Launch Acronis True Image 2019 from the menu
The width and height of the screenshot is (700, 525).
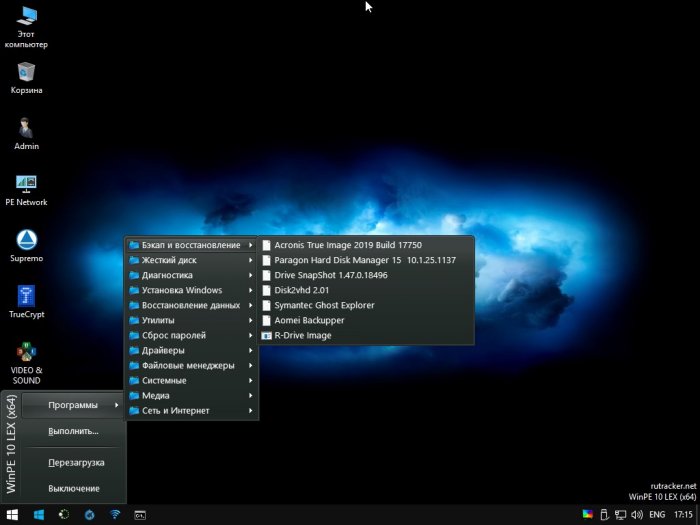(346, 245)
